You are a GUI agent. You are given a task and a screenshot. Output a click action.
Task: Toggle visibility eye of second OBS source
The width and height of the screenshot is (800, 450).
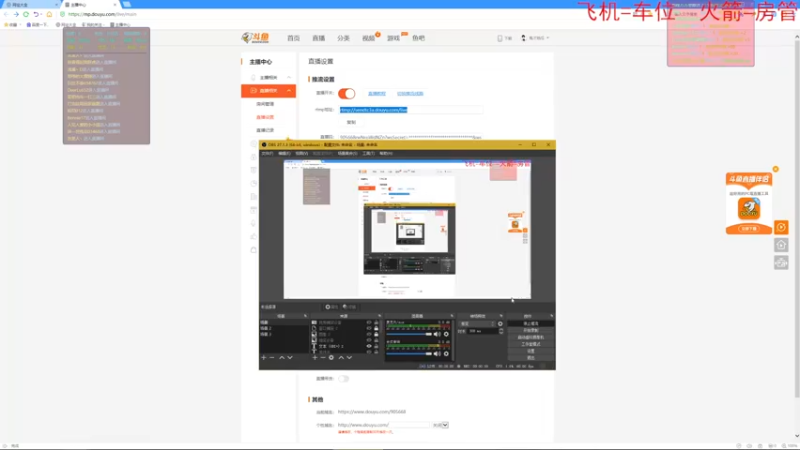click(x=369, y=329)
